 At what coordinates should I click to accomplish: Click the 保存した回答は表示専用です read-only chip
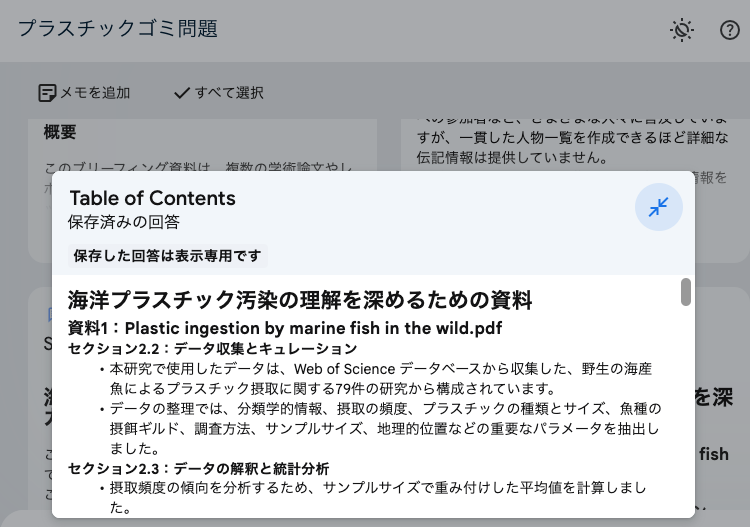click(x=168, y=255)
